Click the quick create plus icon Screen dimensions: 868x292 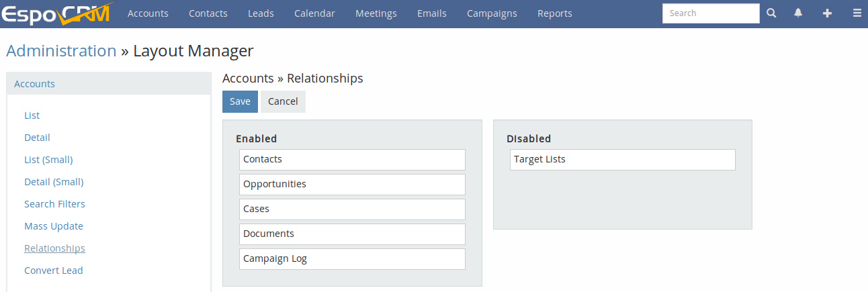point(827,13)
